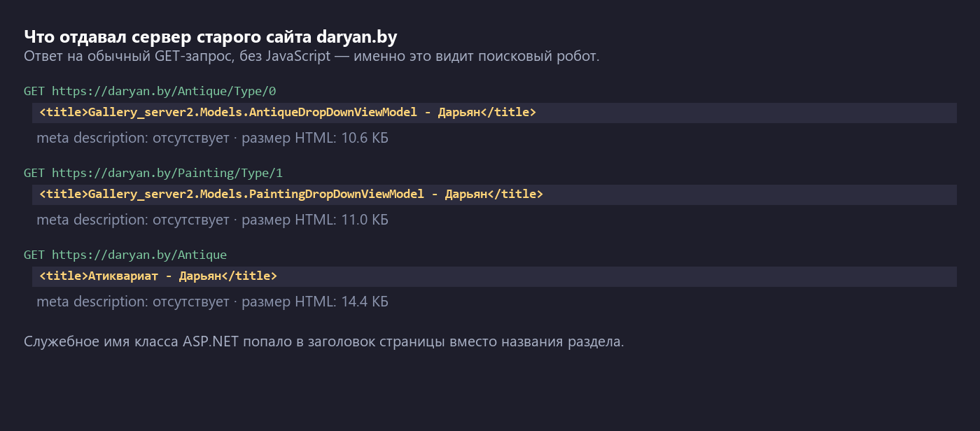Screen dimensions: 980x431
Task: Click the GET request line ending in /Antique
Action: [125, 255]
